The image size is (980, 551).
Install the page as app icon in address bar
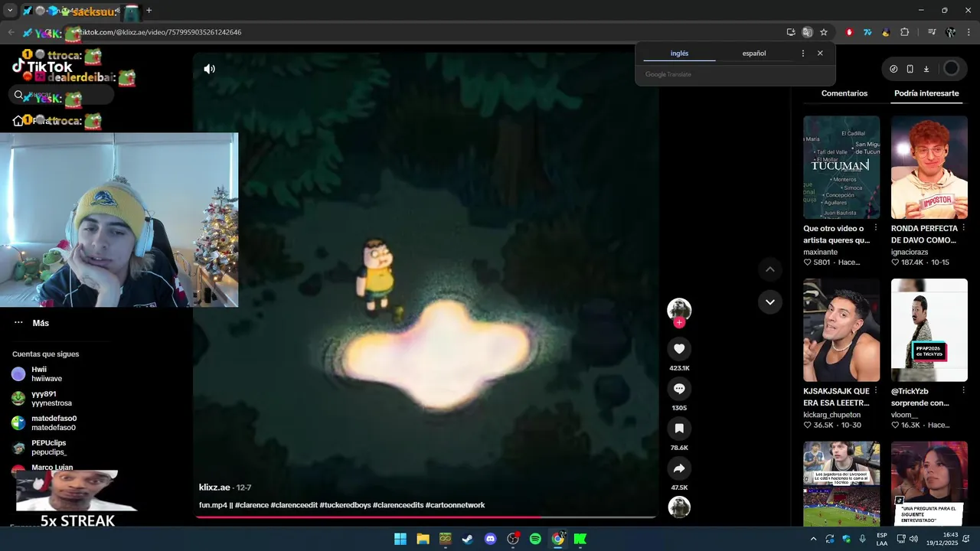[791, 32]
